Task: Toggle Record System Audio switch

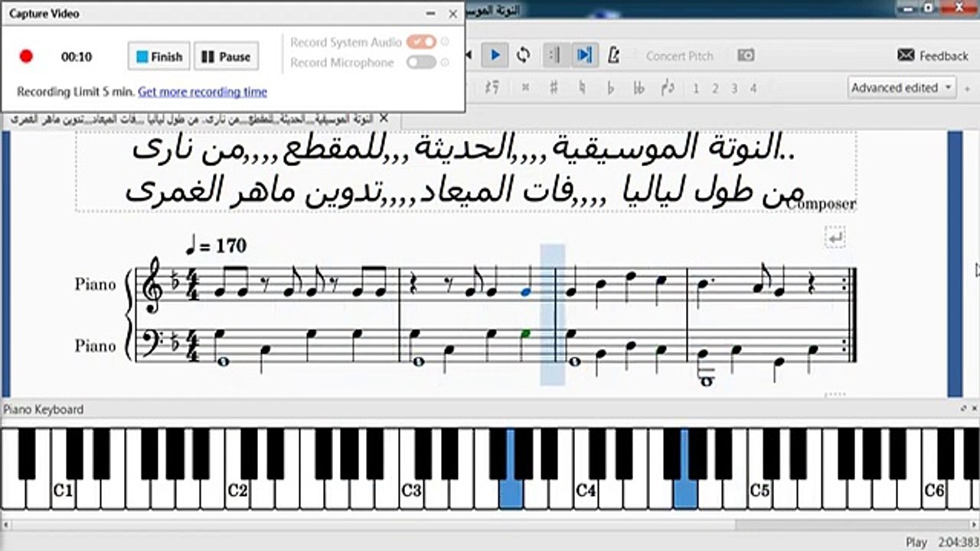Action: point(421,42)
